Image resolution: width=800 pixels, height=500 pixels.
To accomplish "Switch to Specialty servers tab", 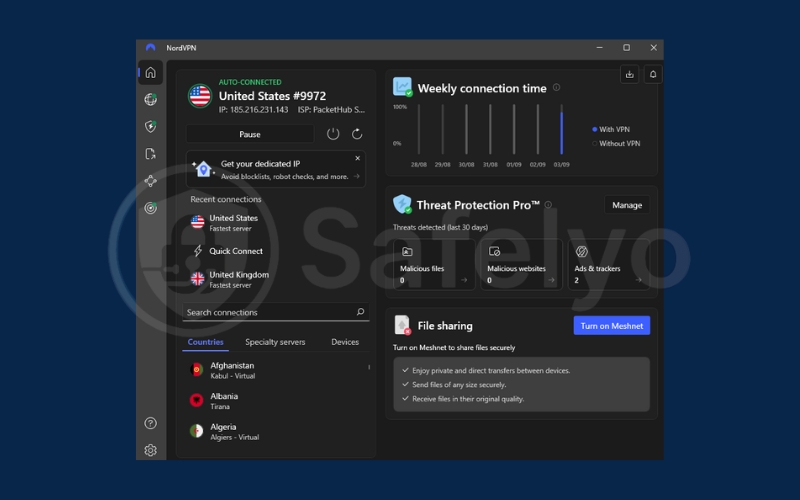I will tap(275, 342).
